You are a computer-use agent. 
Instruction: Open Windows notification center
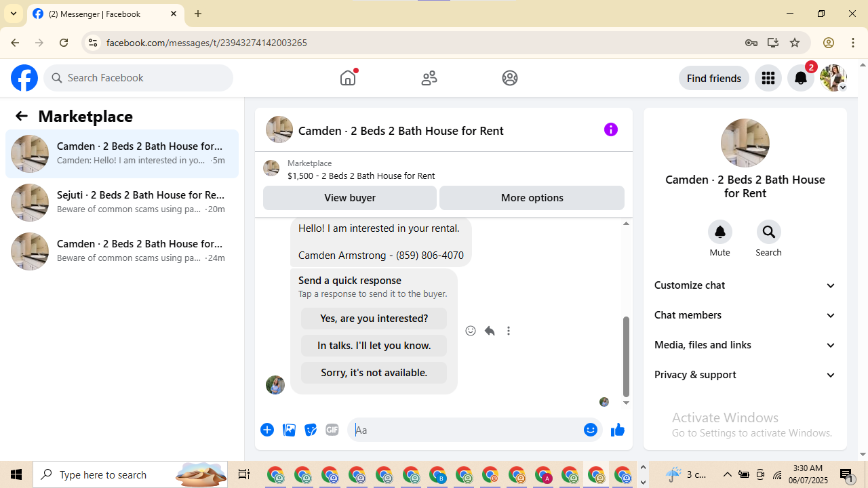point(847,475)
